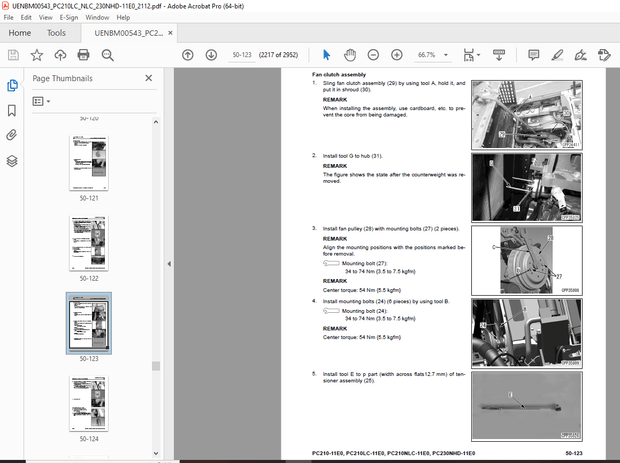620x463 pixels.
Task: Add a comment with sticky note icon
Action: coord(534,55)
